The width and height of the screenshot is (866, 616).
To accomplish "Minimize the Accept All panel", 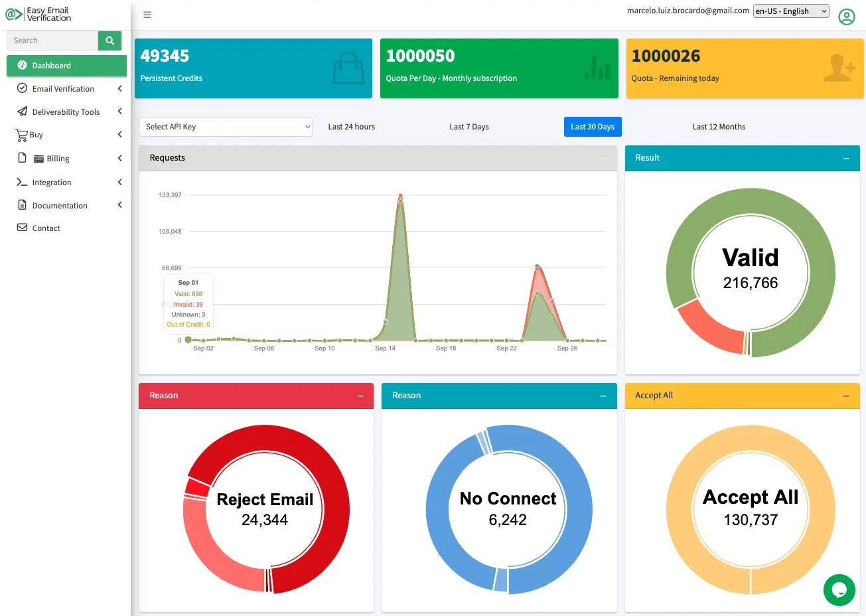I will [846, 396].
